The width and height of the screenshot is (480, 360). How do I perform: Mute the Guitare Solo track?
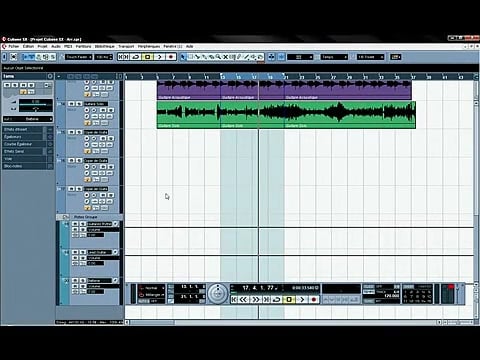coord(71,104)
